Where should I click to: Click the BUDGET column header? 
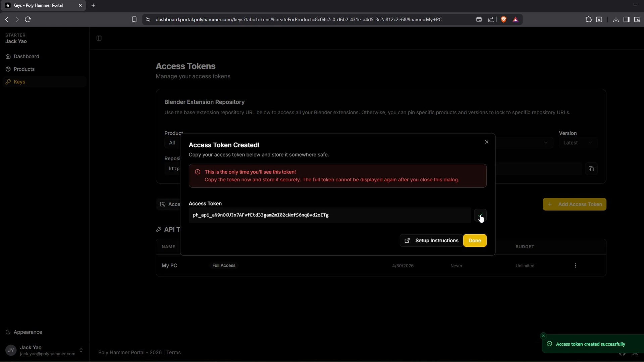[525, 247]
